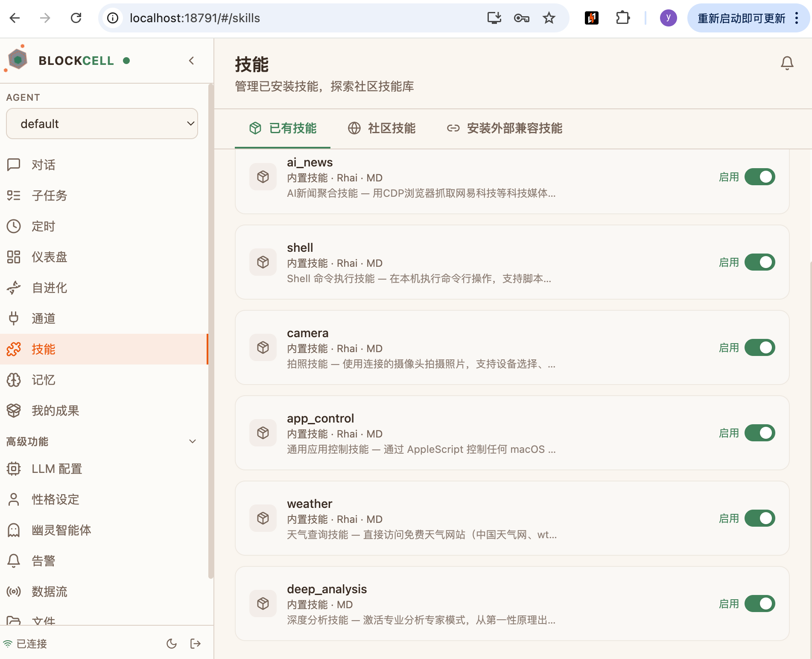Click the 重新启动即可更新 button
812x659 pixels.
[742, 18]
